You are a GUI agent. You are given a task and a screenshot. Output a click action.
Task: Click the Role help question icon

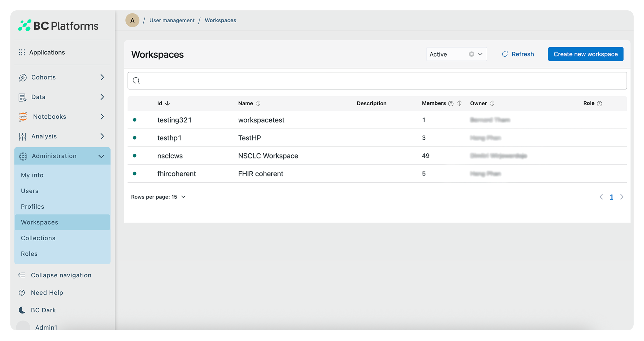[599, 104]
